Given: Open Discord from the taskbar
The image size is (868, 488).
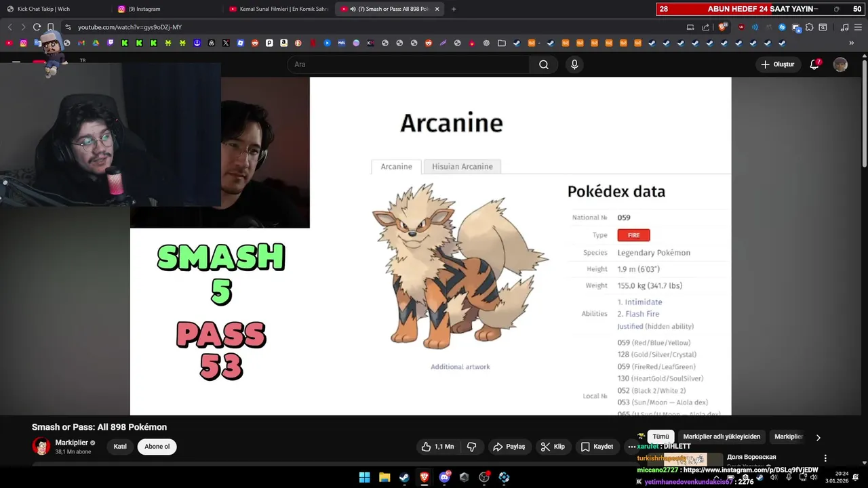Looking at the screenshot, I should point(445,477).
